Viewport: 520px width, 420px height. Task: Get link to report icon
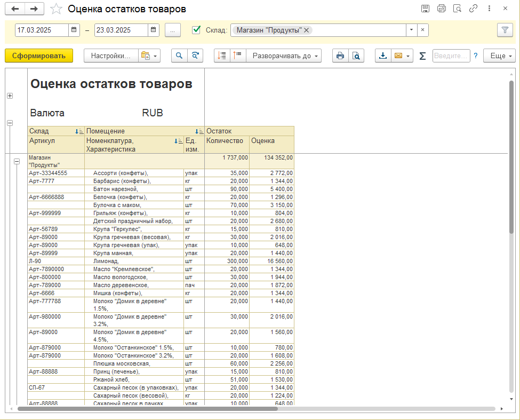473,9
